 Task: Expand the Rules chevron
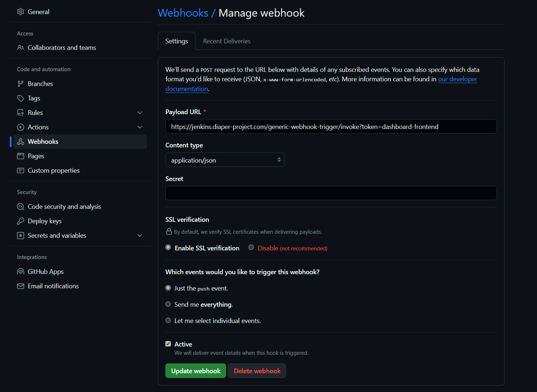tap(140, 113)
